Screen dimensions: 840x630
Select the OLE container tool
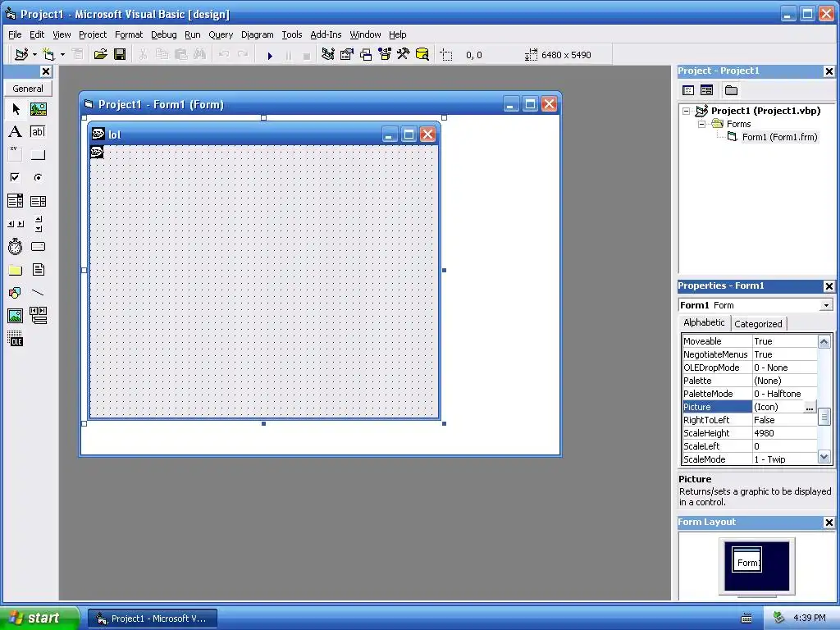16,339
